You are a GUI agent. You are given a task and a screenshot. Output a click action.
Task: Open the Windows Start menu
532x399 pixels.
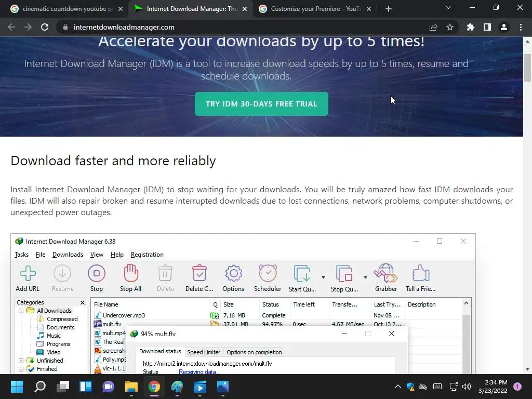point(17,387)
